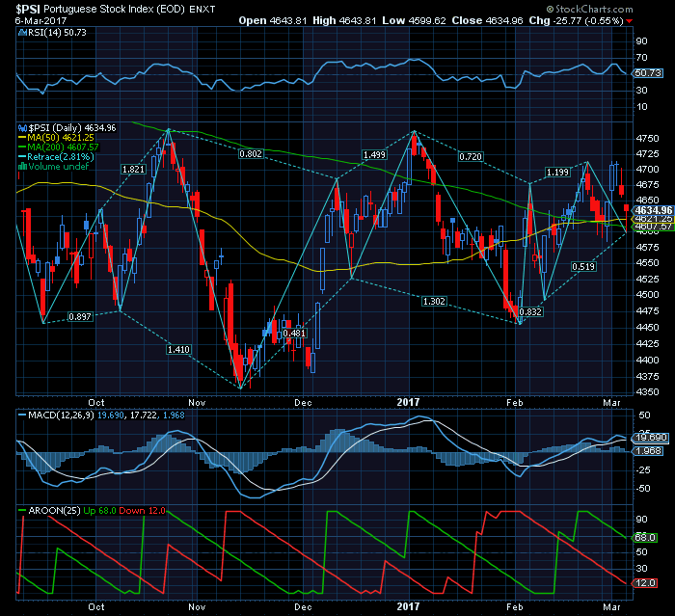Click the 0.519 retracement ratio label
The image size is (675, 616).
point(583,266)
